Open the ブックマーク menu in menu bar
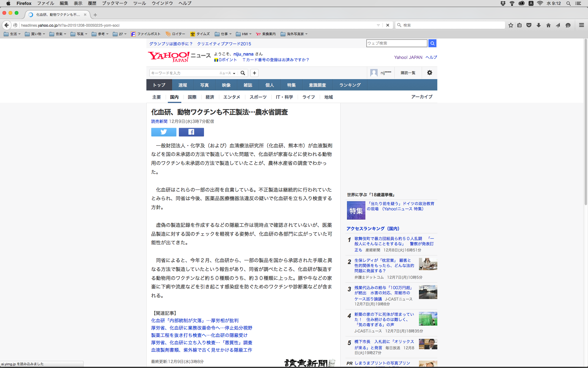The width and height of the screenshot is (588, 368). pos(115,3)
